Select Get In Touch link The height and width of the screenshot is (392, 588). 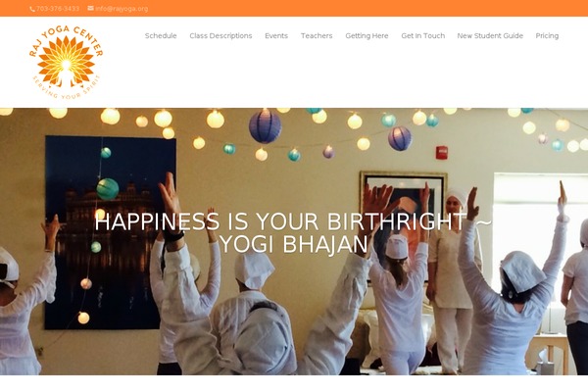pos(423,35)
